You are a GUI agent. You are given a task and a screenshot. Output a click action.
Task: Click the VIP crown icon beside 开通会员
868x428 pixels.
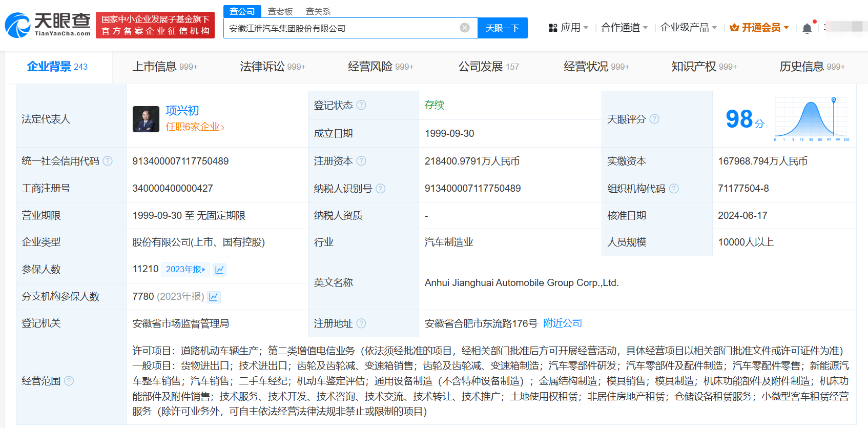(x=734, y=28)
